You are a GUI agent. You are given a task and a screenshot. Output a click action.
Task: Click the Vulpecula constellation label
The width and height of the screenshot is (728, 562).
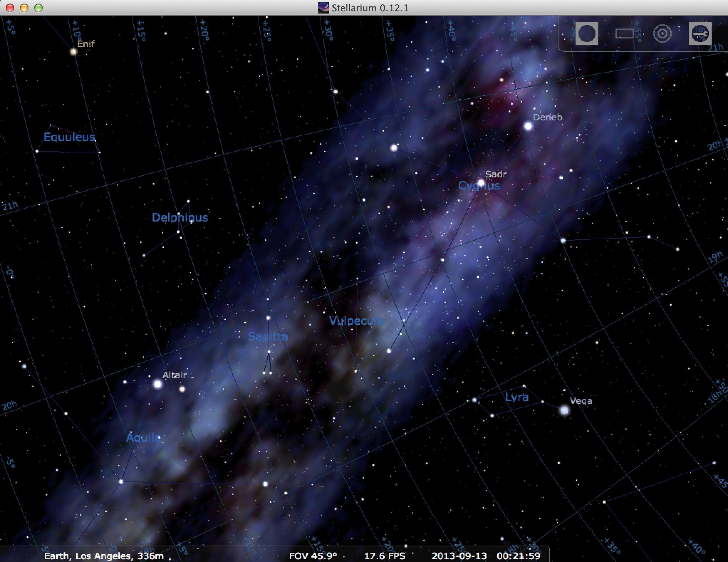click(x=356, y=321)
